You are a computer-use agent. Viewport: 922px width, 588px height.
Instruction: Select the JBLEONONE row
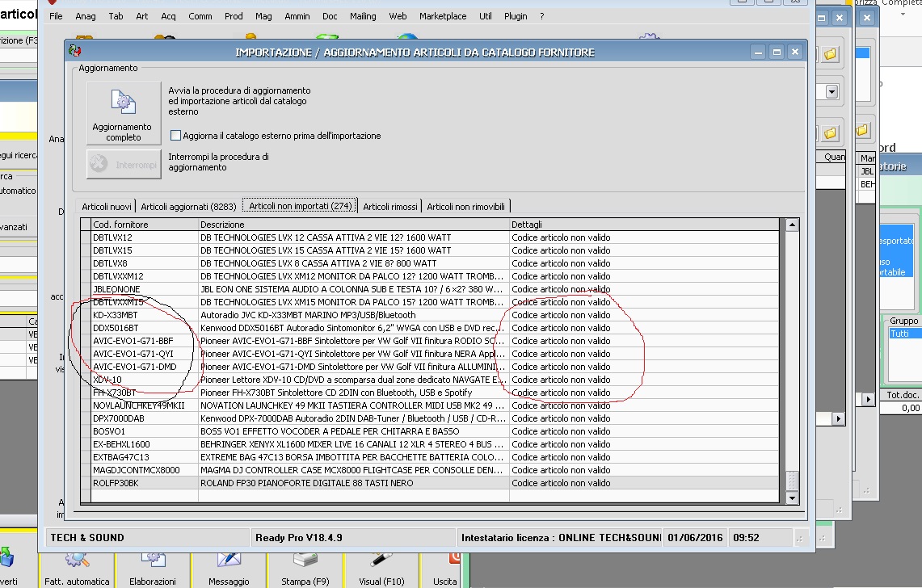435,289
